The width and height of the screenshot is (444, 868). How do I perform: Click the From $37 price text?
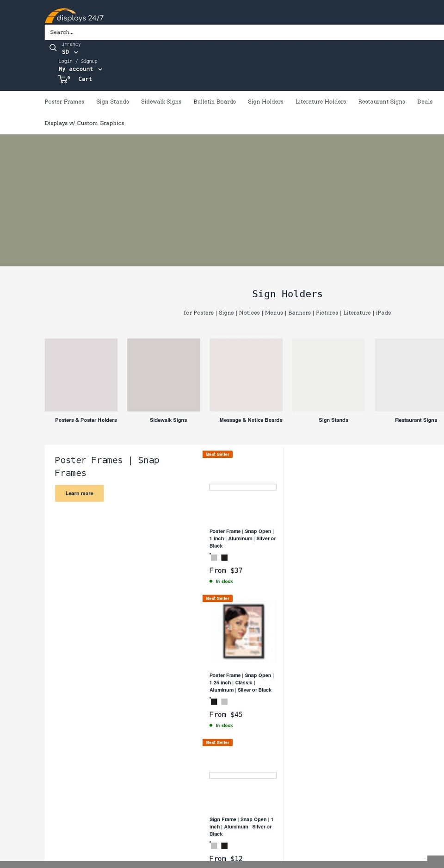pos(226,571)
